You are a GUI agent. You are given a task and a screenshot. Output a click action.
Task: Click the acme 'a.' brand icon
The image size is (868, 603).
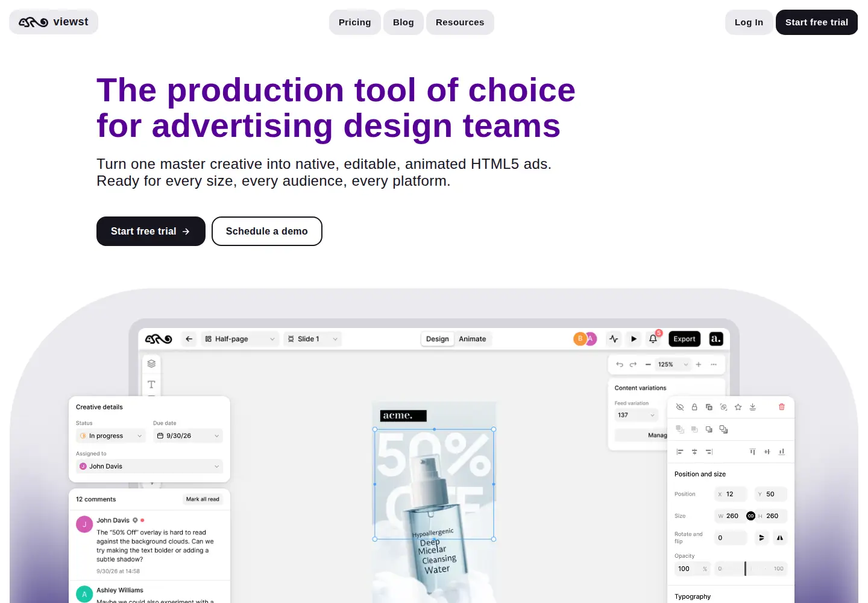pos(716,339)
